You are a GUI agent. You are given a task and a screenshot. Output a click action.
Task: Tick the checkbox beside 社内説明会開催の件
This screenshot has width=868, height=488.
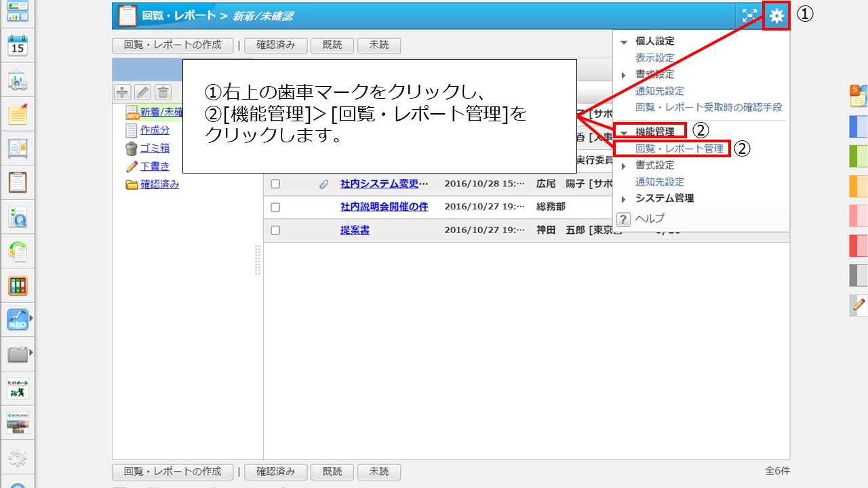tap(275, 207)
